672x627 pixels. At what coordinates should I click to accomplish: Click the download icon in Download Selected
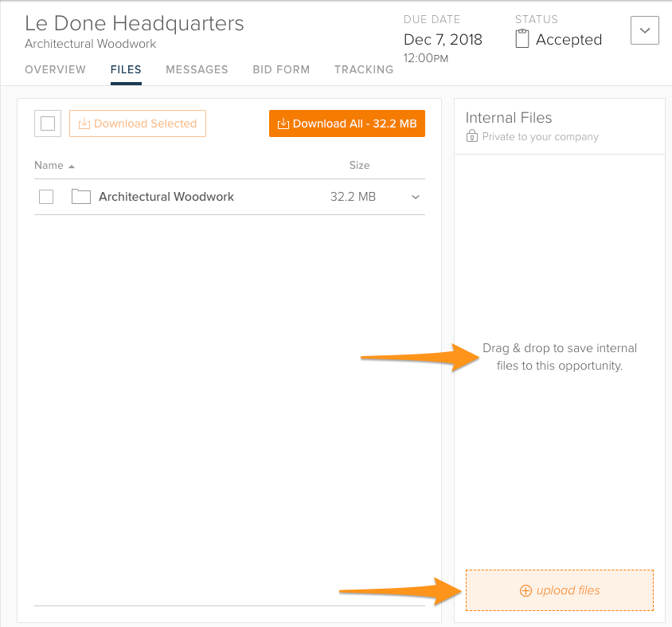click(84, 123)
